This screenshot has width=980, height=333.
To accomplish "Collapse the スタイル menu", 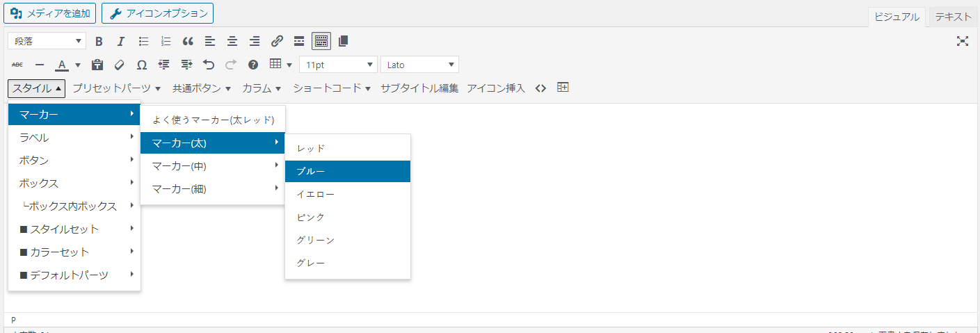I will [37, 88].
